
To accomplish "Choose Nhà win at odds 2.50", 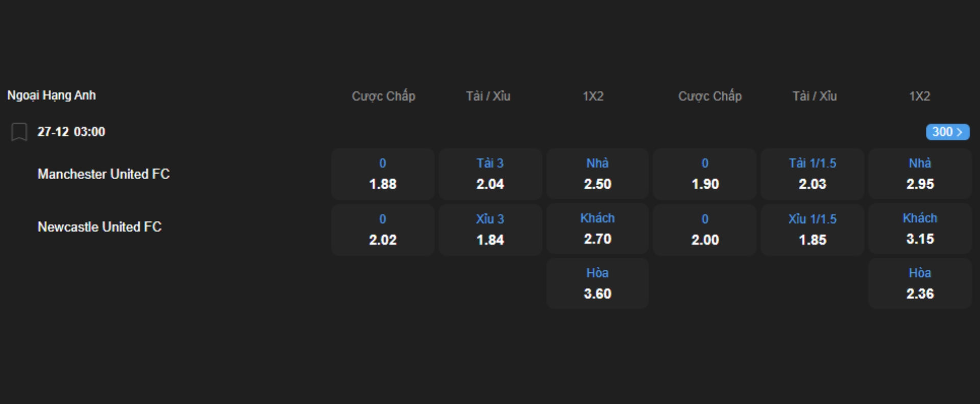I will pyautogui.click(x=597, y=174).
